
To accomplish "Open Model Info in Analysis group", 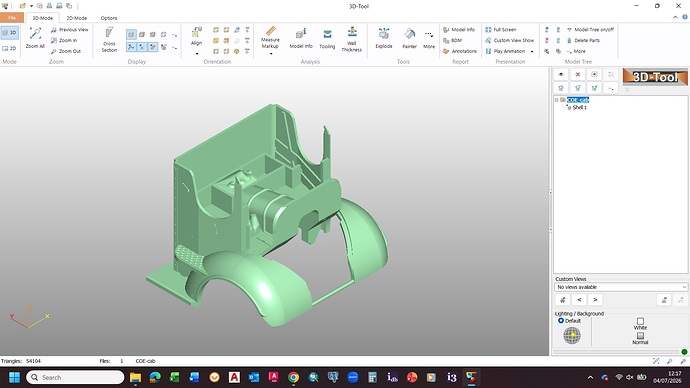I will (x=301, y=39).
